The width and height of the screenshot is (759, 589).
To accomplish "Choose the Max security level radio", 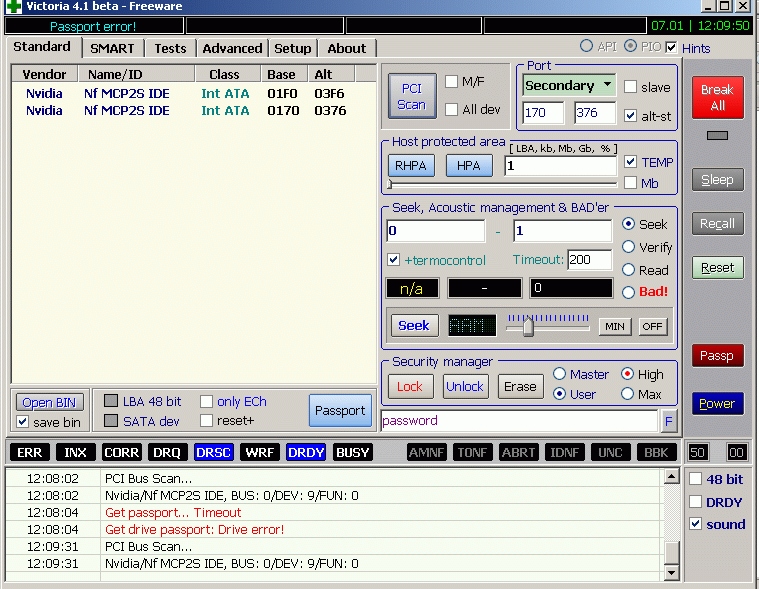I will tap(627, 394).
